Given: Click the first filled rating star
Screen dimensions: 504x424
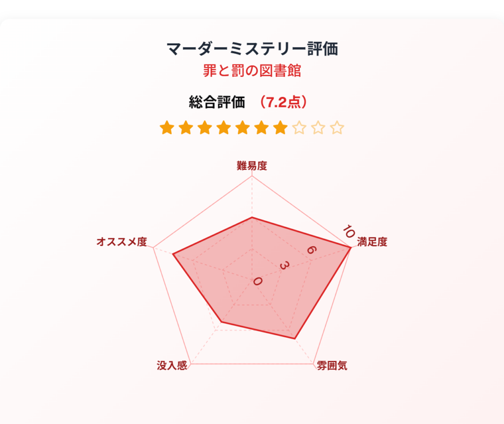Looking at the screenshot, I should click(167, 128).
